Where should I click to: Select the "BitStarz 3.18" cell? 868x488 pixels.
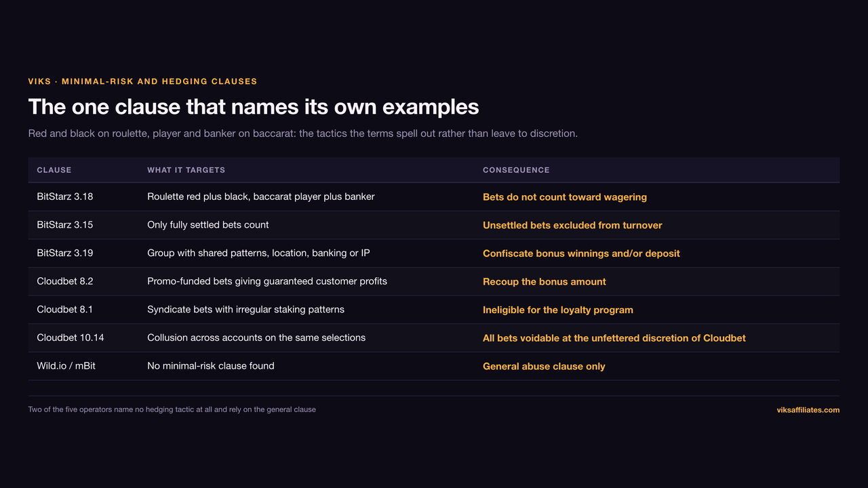click(65, 197)
